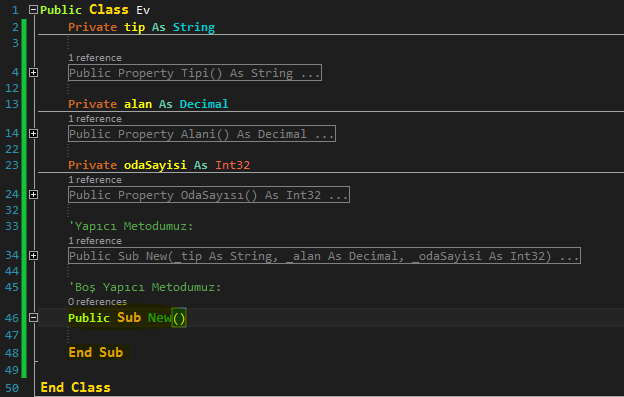The width and height of the screenshot is (624, 397).
Task: Click the 'End Sub' statement on line 48
Action: click(96, 352)
